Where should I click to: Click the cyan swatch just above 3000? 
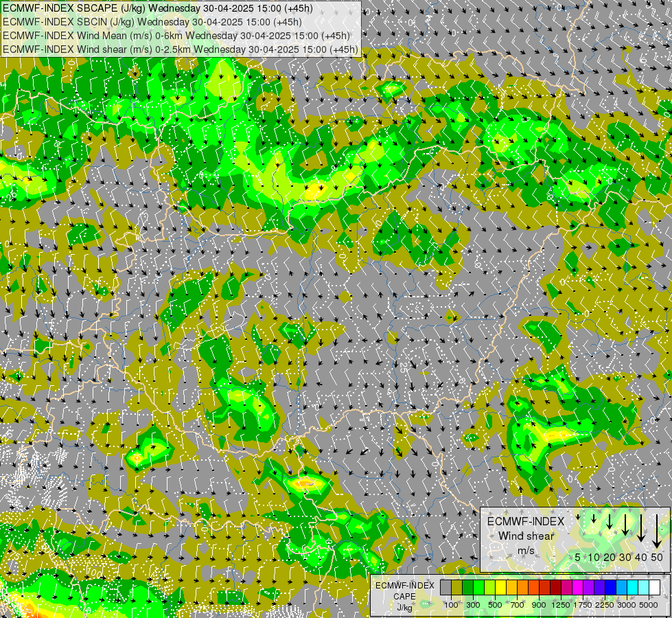[633, 588]
